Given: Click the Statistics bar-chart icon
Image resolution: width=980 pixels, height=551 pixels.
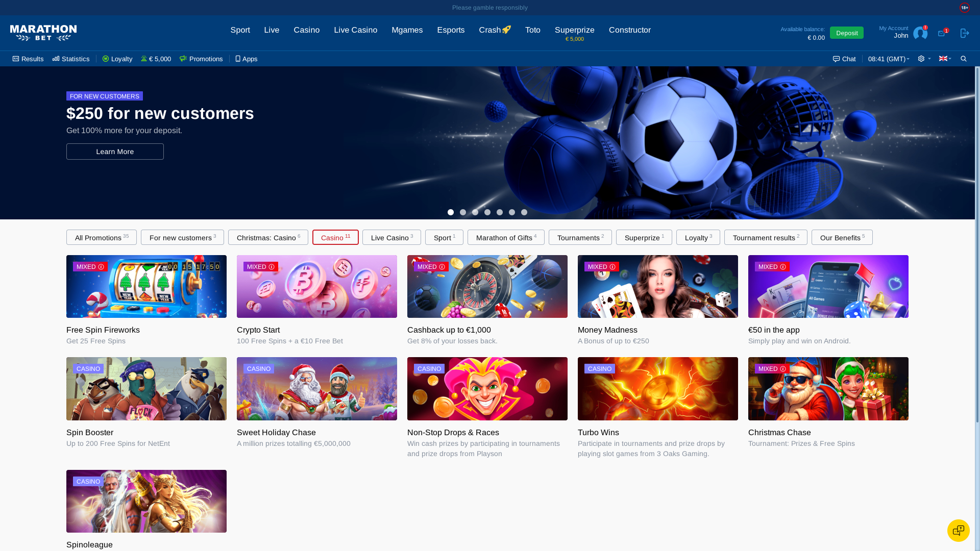Looking at the screenshot, I should coord(57,59).
